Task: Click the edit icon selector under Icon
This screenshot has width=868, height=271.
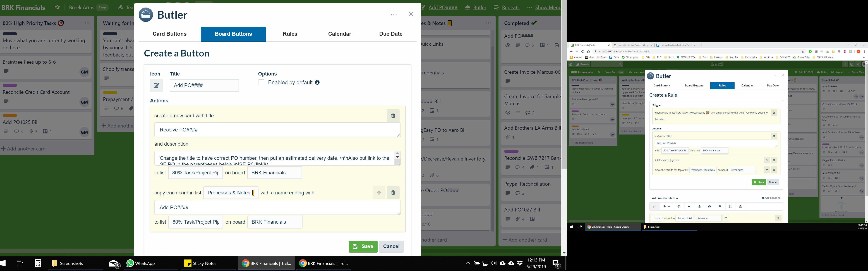Action: (x=156, y=85)
